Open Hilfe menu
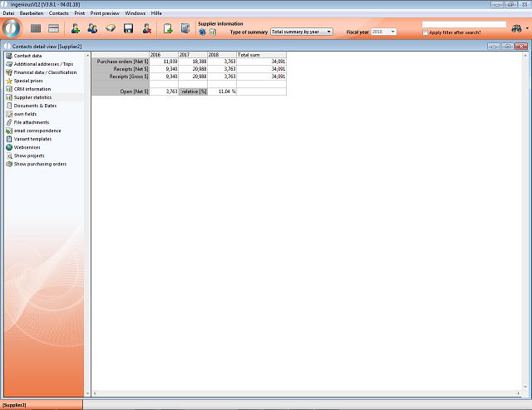The height and width of the screenshot is (410, 532). [x=156, y=13]
